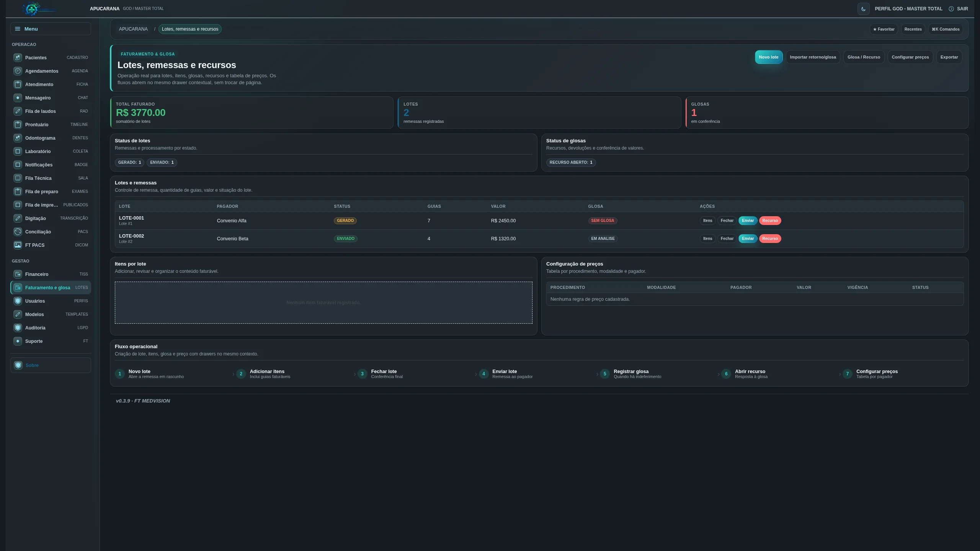The image size is (980, 551).
Task: Click the Auditoria shield icon
Action: tap(18, 328)
